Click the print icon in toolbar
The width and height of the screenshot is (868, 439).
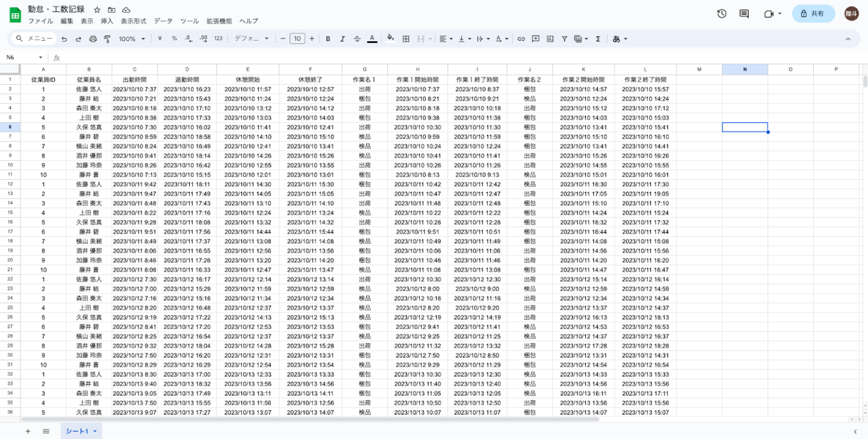[x=93, y=39]
